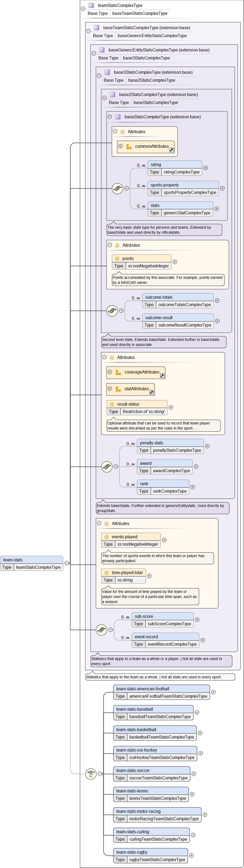This screenshot has width=244, height=868.
Task: Click the sequence compositor icon beside award
Action: [107, 467]
